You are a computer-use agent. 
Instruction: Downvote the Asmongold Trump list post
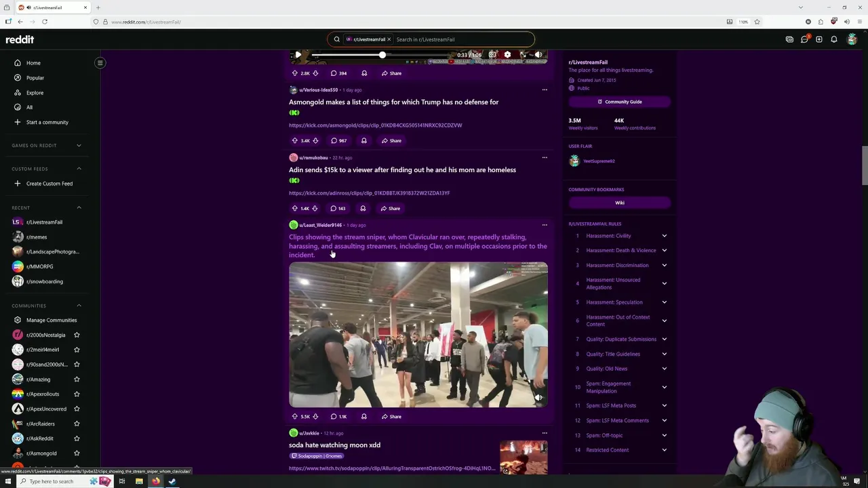(315, 141)
